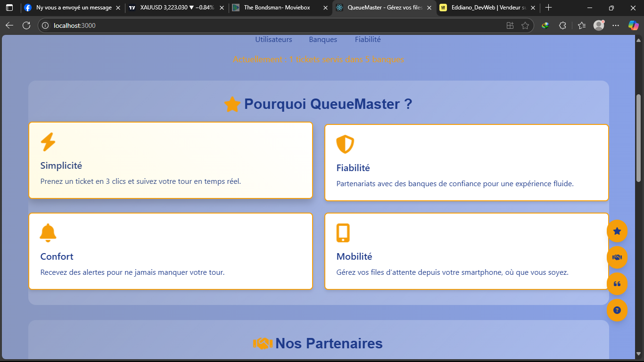Switch to the Facebook message tab
The height and width of the screenshot is (362, 644).
click(x=73, y=8)
